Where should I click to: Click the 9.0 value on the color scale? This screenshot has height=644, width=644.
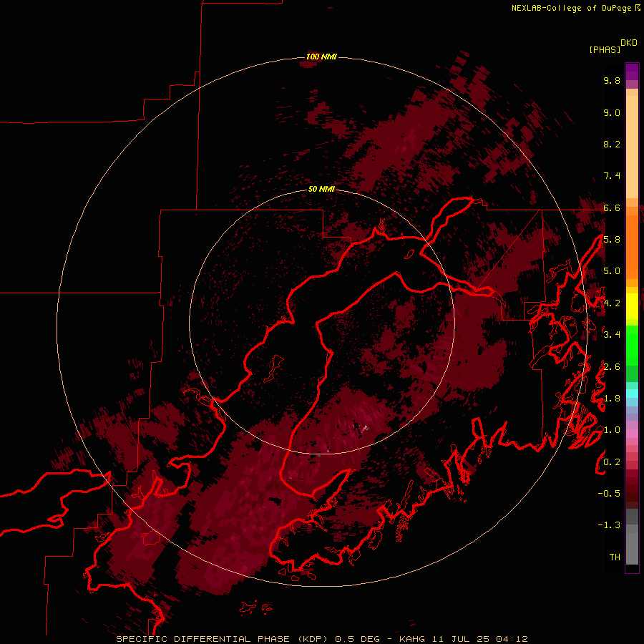pos(612,112)
